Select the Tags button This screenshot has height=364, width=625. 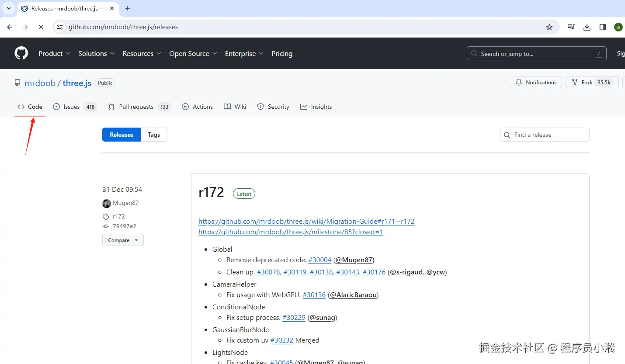point(154,135)
